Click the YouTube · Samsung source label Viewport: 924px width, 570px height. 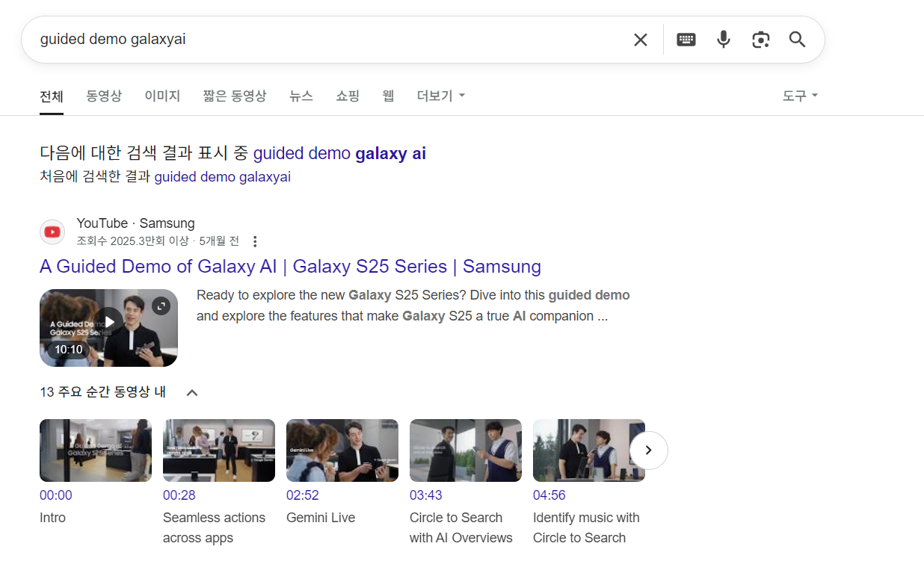point(135,223)
